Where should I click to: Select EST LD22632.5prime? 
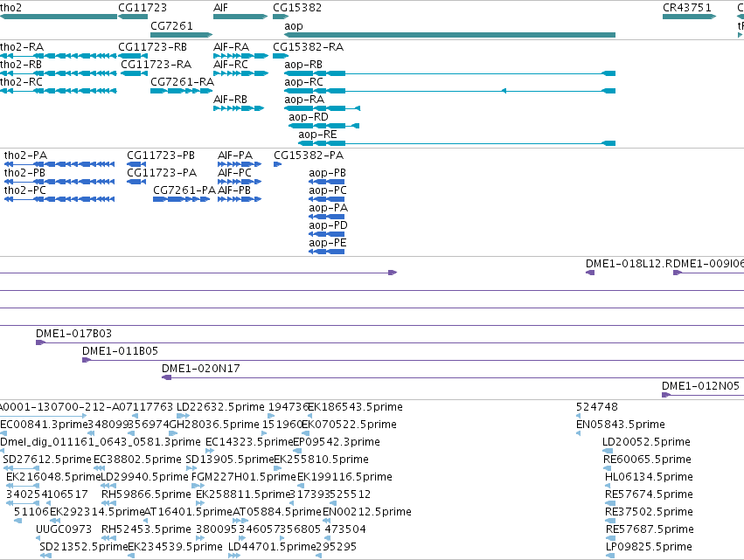[x=183, y=416]
